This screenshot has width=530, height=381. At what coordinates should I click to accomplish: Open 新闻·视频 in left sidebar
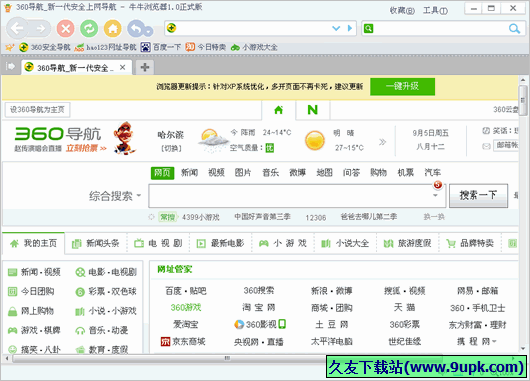(34, 272)
